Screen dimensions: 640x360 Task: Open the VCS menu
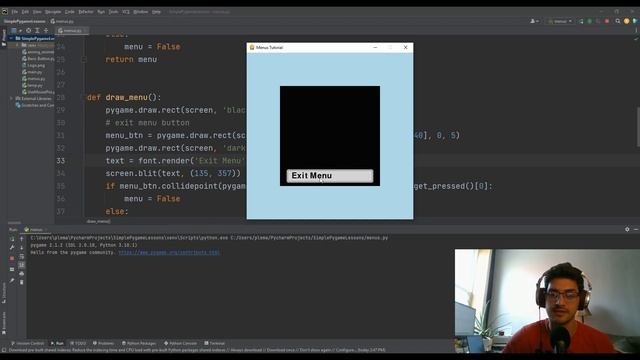tap(126, 12)
